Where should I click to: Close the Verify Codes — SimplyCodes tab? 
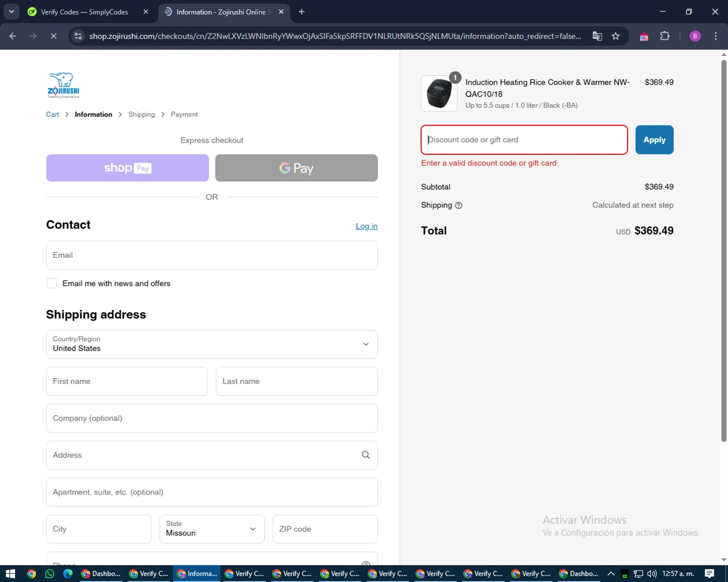click(146, 12)
